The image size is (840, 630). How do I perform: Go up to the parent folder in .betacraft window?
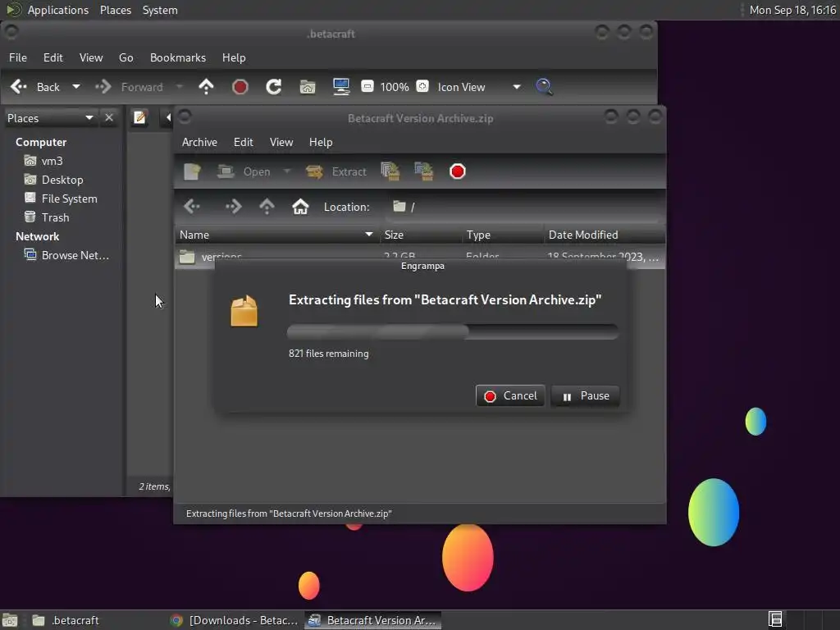pyautogui.click(x=206, y=87)
